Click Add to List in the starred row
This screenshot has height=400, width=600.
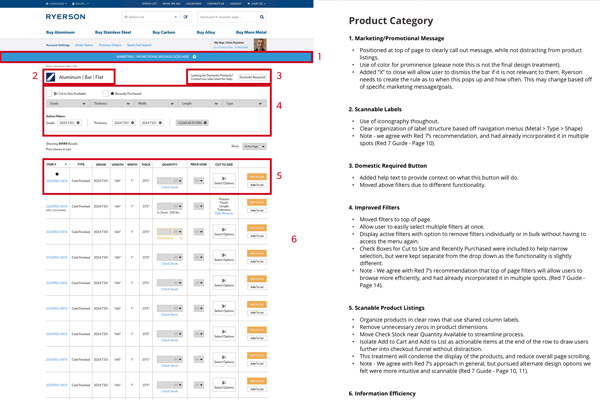pyautogui.click(x=257, y=185)
